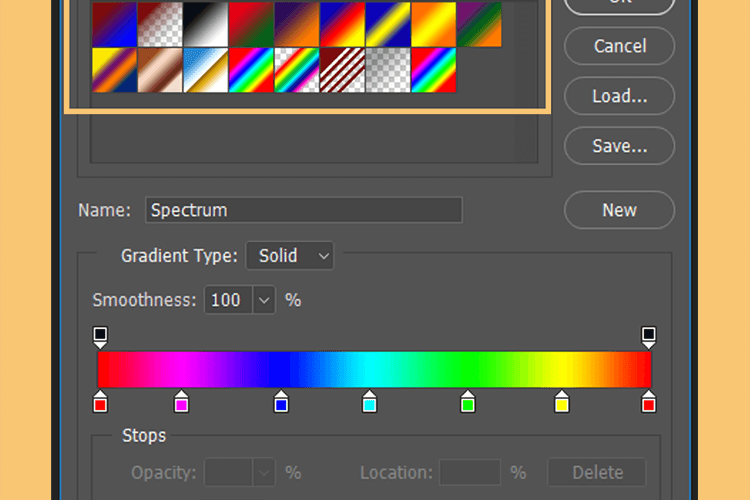Viewport: 750px width, 500px height.
Task: Choose the black-to-white gradient preset
Action: pyautogui.click(x=205, y=24)
